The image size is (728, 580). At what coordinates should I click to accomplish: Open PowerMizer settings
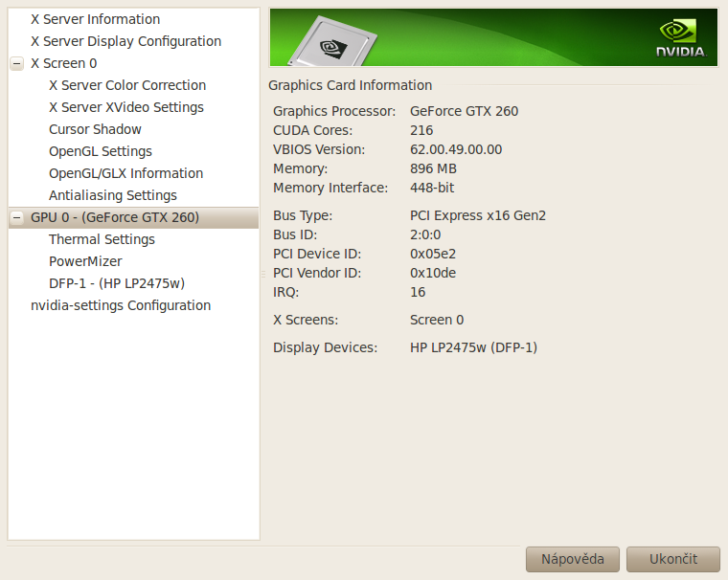click(x=85, y=261)
